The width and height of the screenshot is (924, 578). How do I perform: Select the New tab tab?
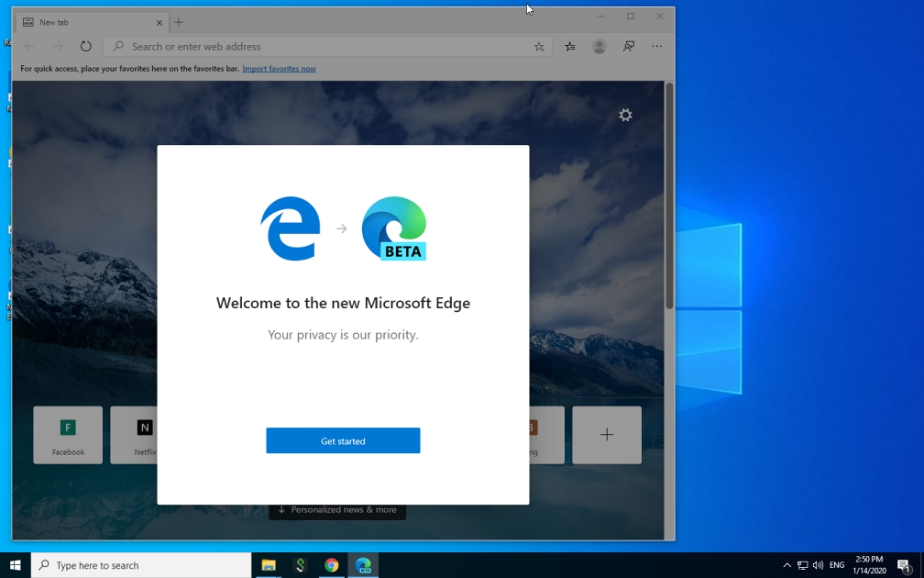[93, 22]
